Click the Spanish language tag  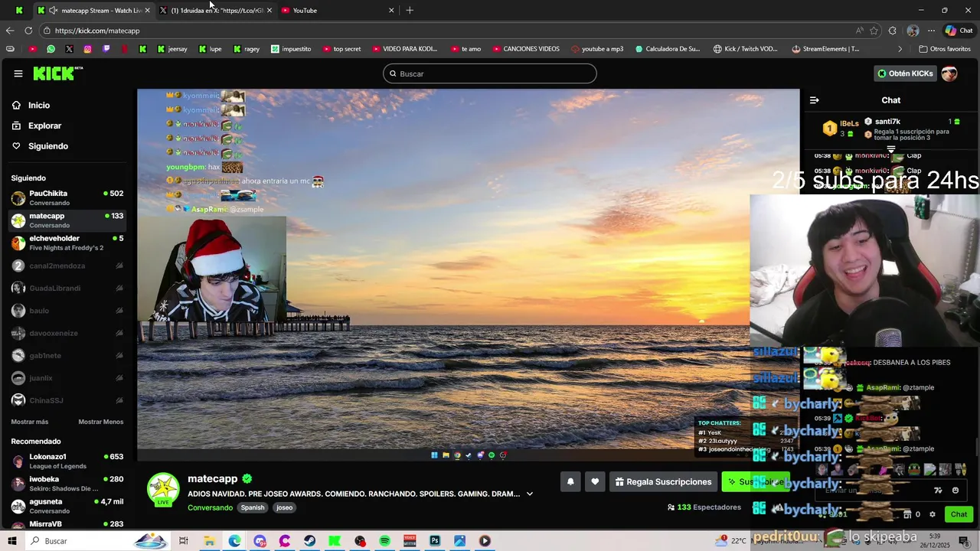253,507
